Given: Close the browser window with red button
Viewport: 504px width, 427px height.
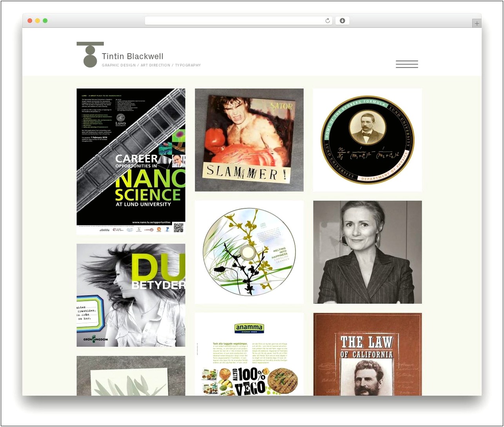Looking at the screenshot, I should pos(30,21).
